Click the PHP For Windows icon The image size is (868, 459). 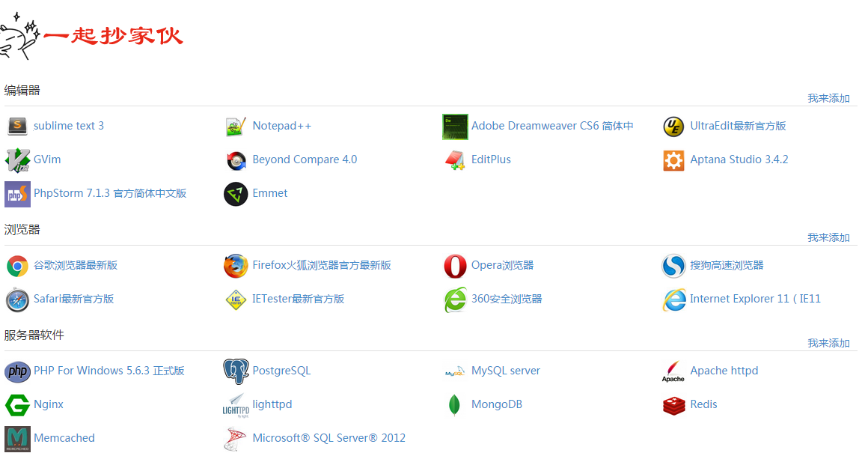tap(17, 371)
